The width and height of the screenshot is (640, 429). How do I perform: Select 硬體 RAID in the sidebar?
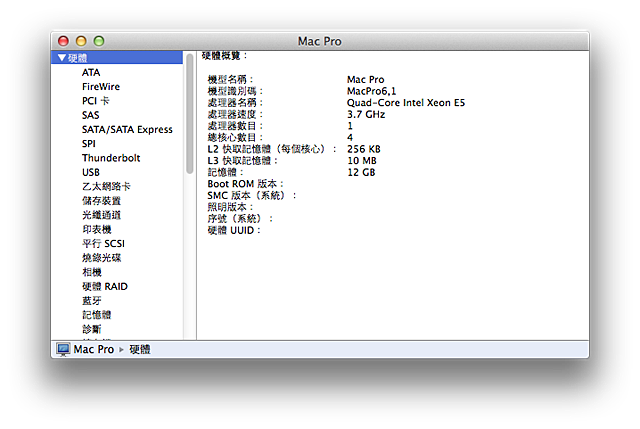[x=105, y=287]
